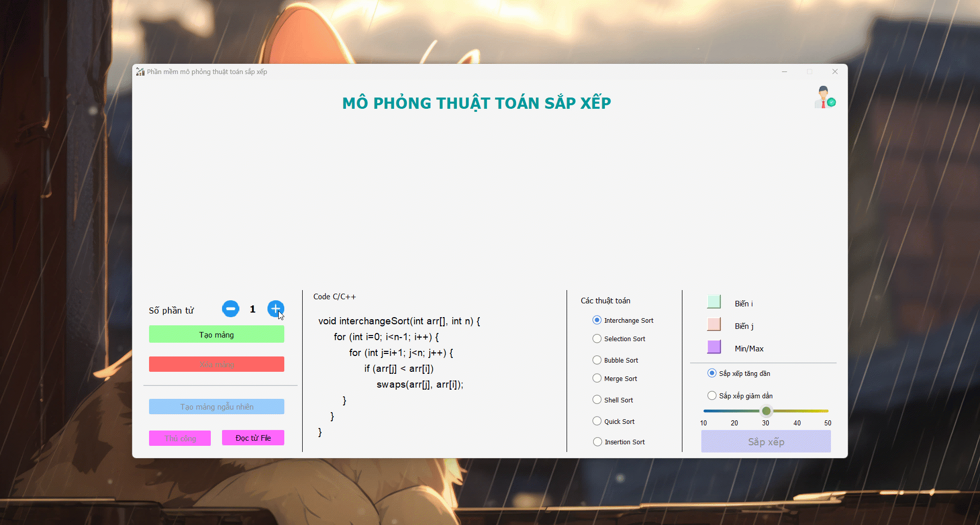Click the if (arr[j] < arr[i]) line

[x=399, y=369]
